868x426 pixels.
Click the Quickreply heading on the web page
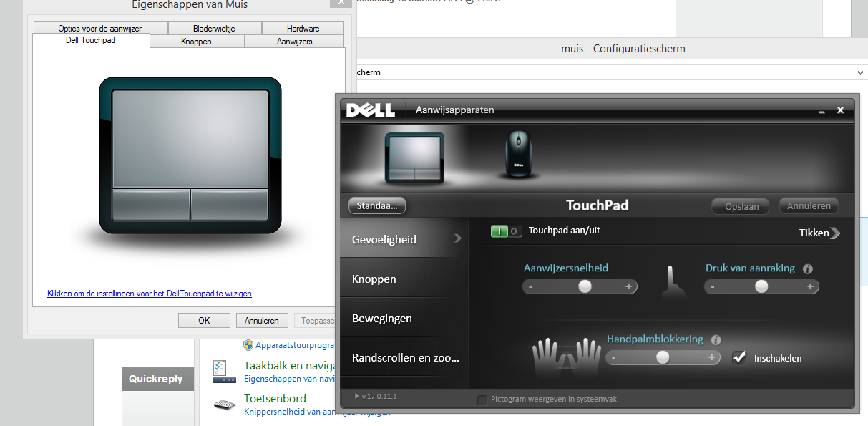click(x=155, y=379)
